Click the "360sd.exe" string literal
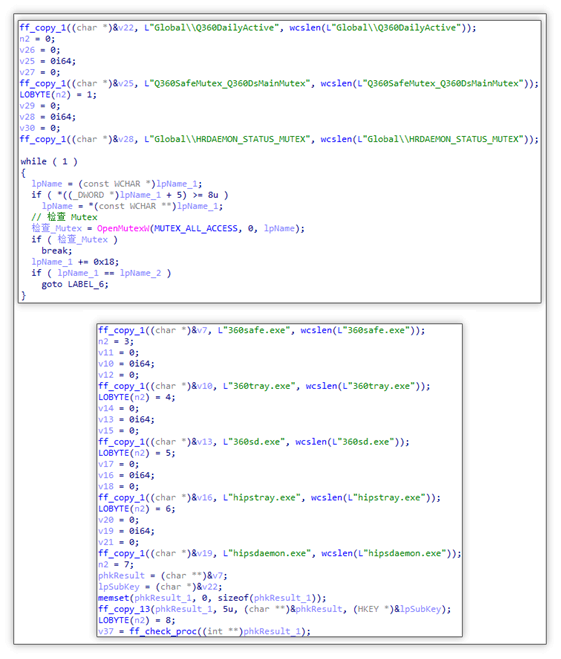This screenshot has width=561, height=659. click(254, 442)
